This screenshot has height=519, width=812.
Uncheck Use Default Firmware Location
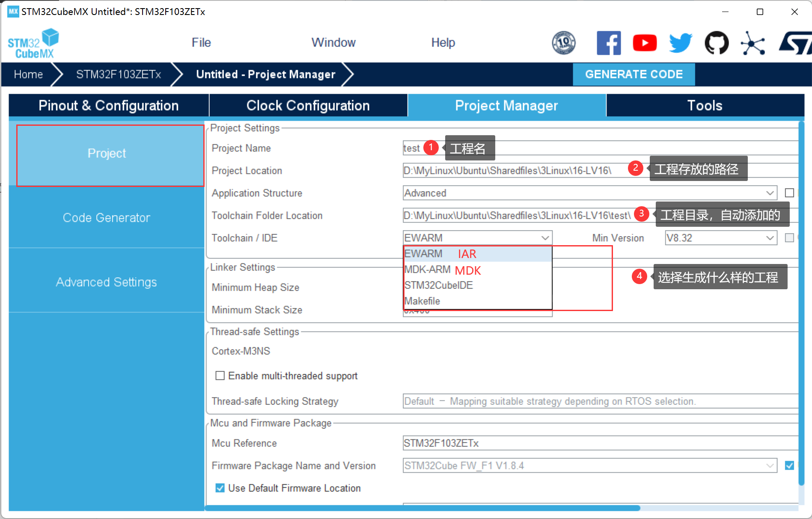click(220, 488)
